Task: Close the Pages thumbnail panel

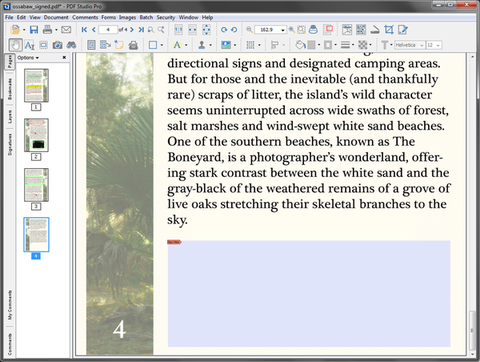Action: (x=64, y=57)
